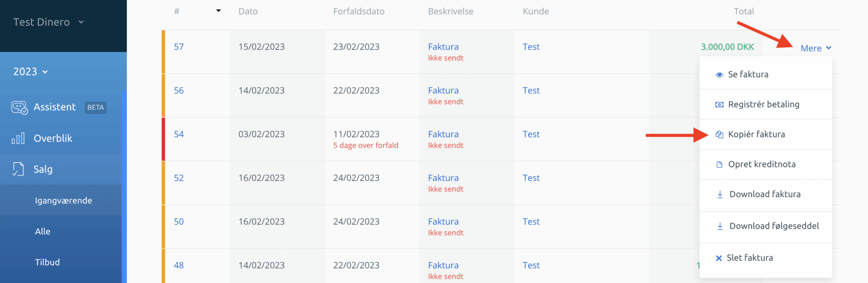Click the download arrow beside Download følgeseddel
Viewport: 868px width, 283px height.
tap(720, 226)
